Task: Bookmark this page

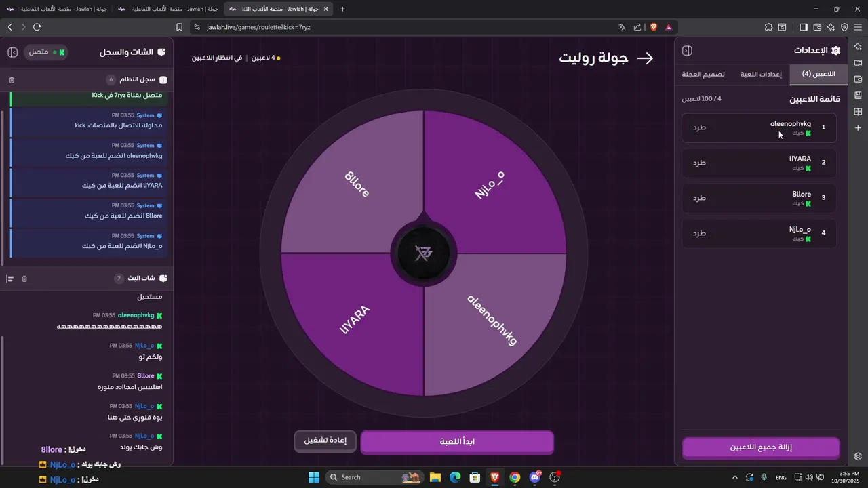Action: tap(179, 27)
